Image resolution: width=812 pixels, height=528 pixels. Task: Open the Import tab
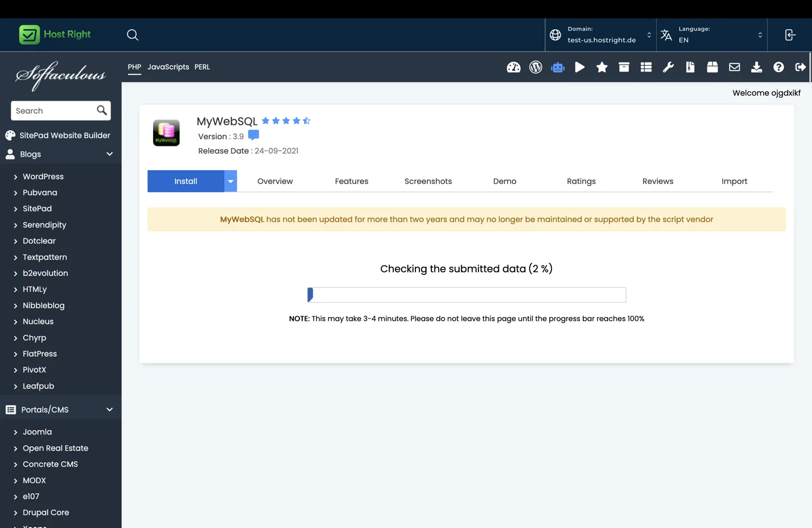click(x=734, y=181)
